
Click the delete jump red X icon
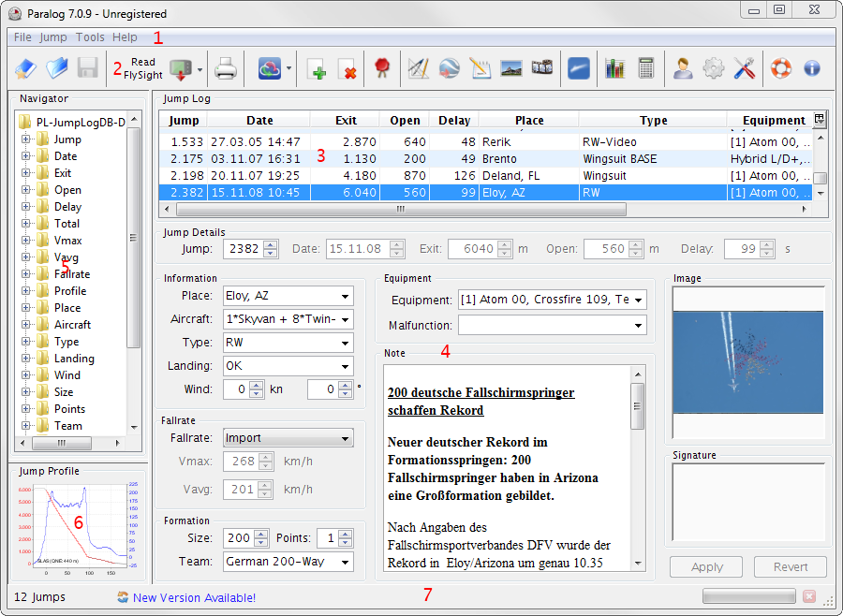point(347,68)
